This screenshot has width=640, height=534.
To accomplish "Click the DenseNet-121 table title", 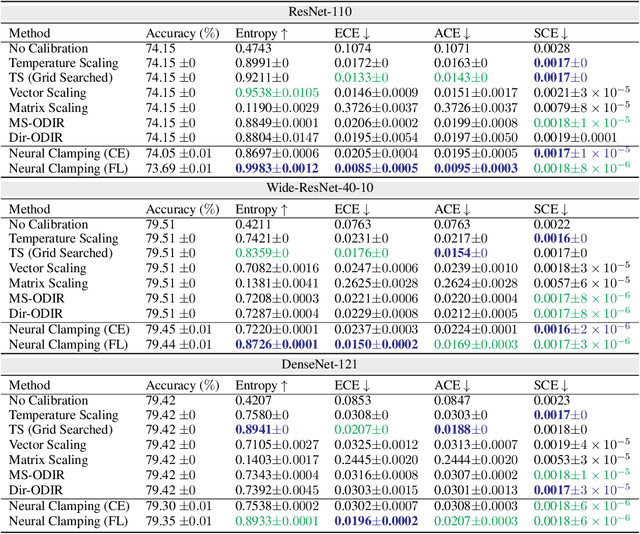I will click(320, 364).
